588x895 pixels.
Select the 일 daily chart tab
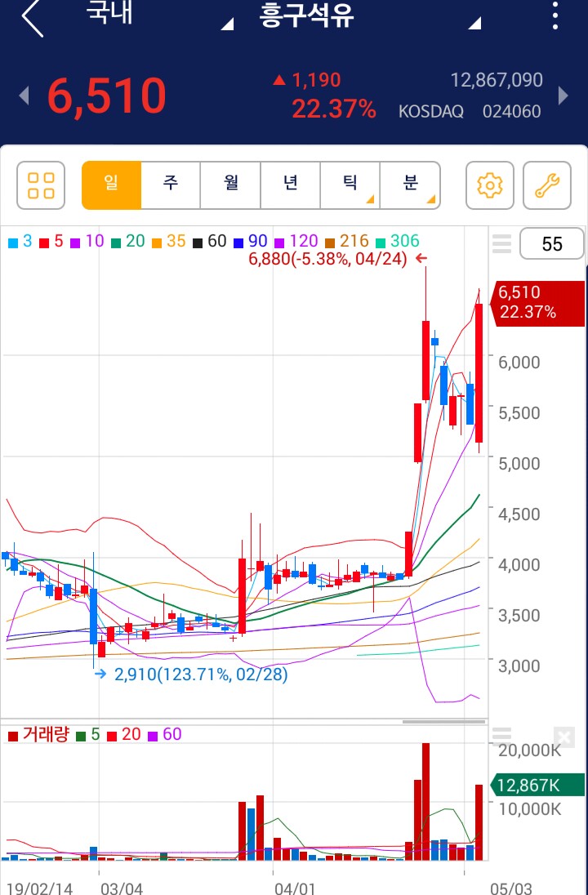[x=111, y=185]
